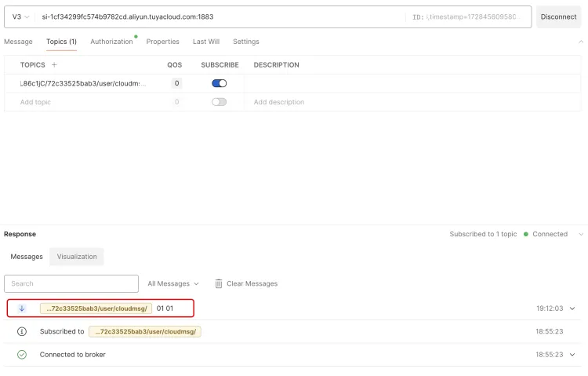Click the message payload 01 01
Image resolution: width=588 pixels, height=376 pixels.
pos(165,308)
